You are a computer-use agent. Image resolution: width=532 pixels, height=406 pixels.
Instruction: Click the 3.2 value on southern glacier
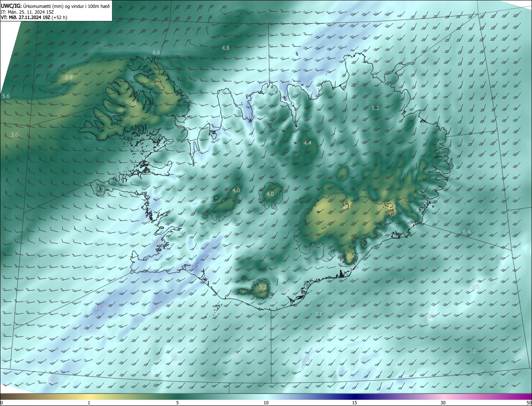coord(262,287)
